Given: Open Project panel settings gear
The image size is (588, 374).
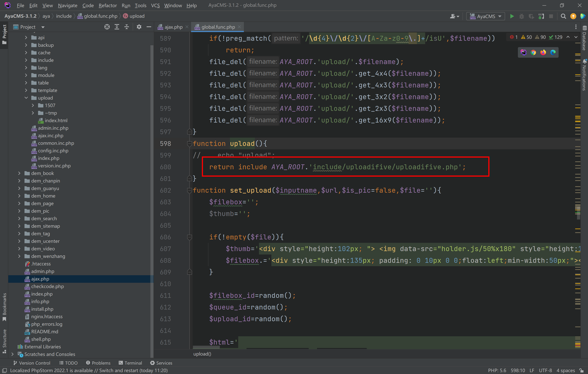Looking at the screenshot, I should point(139,27).
